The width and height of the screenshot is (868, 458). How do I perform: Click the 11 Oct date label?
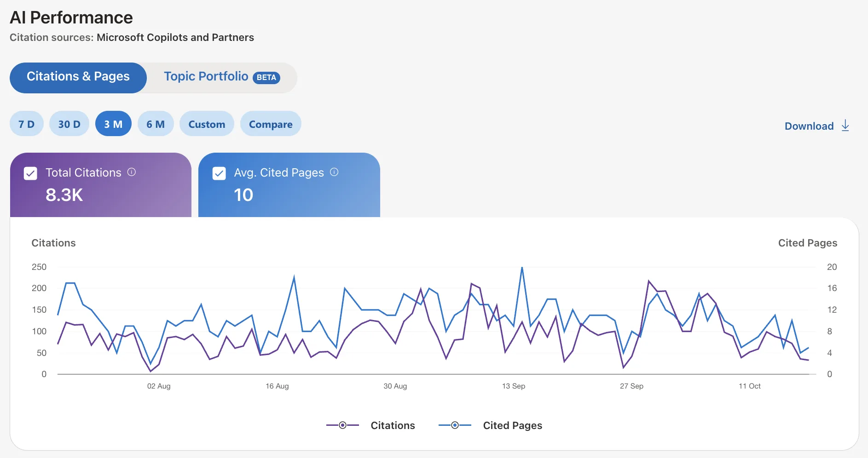pyautogui.click(x=750, y=386)
